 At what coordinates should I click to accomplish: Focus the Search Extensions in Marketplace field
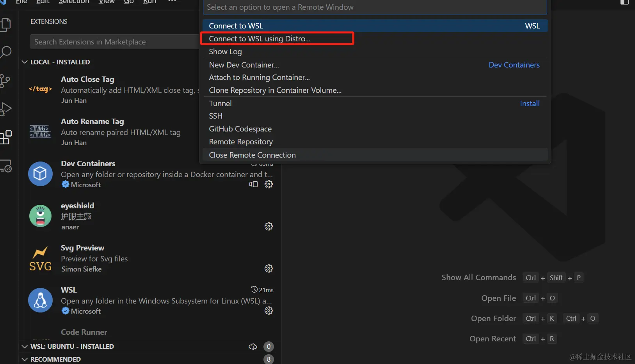[115, 42]
